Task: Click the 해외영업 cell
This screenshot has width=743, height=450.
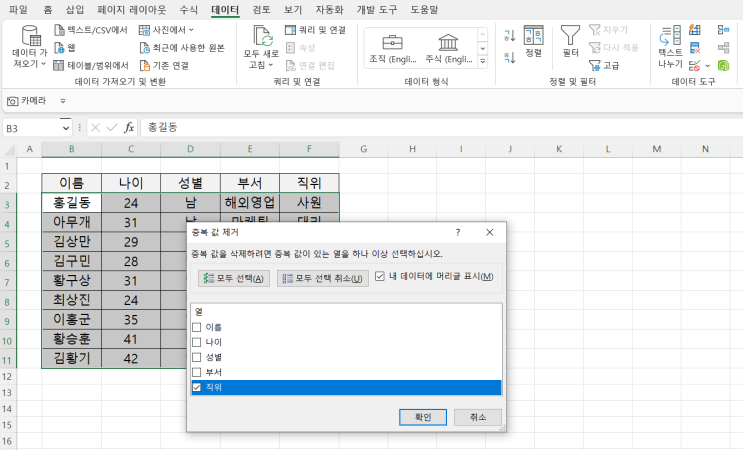Action: click(250, 203)
